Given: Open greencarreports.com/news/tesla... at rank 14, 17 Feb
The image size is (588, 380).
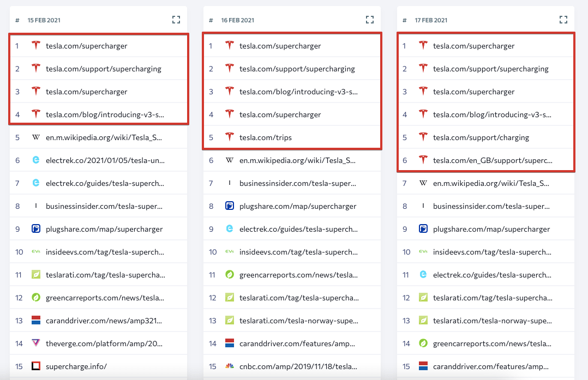Looking at the screenshot, I should pos(491,343).
